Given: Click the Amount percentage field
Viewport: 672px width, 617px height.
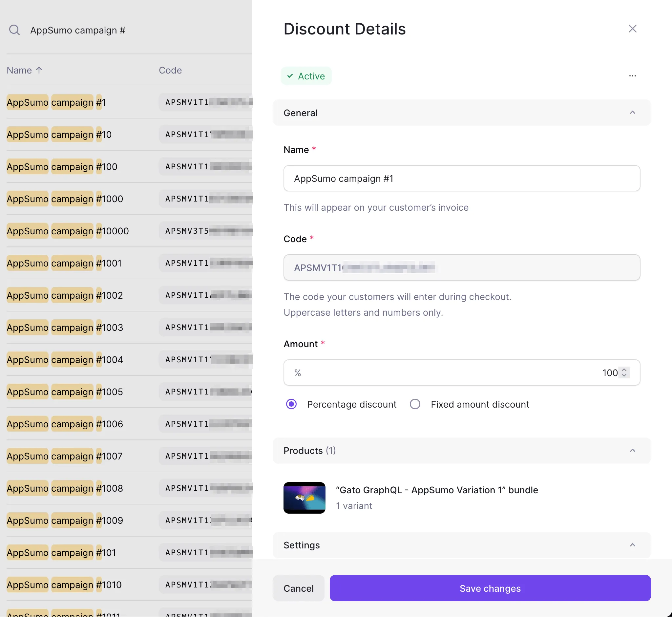Looking at the screenshot, I should pos(462,372).
